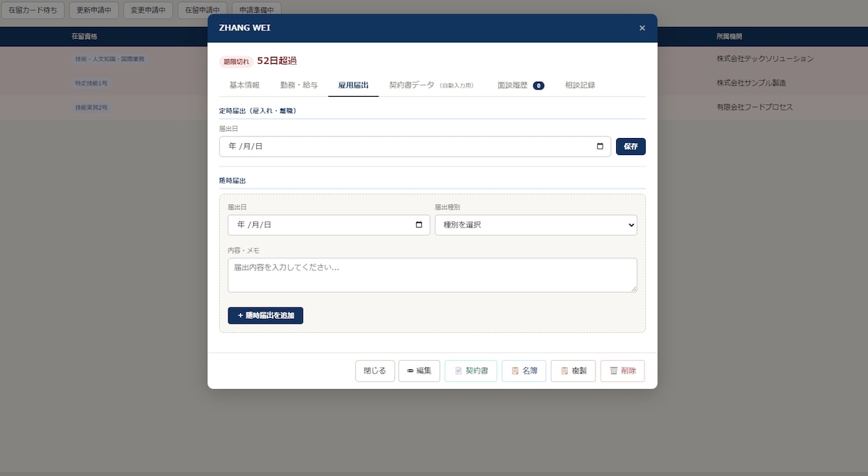This screenshot has height=476, width=868.
Task: Click the copy icon on 複製 button
Action: point(564,371)
